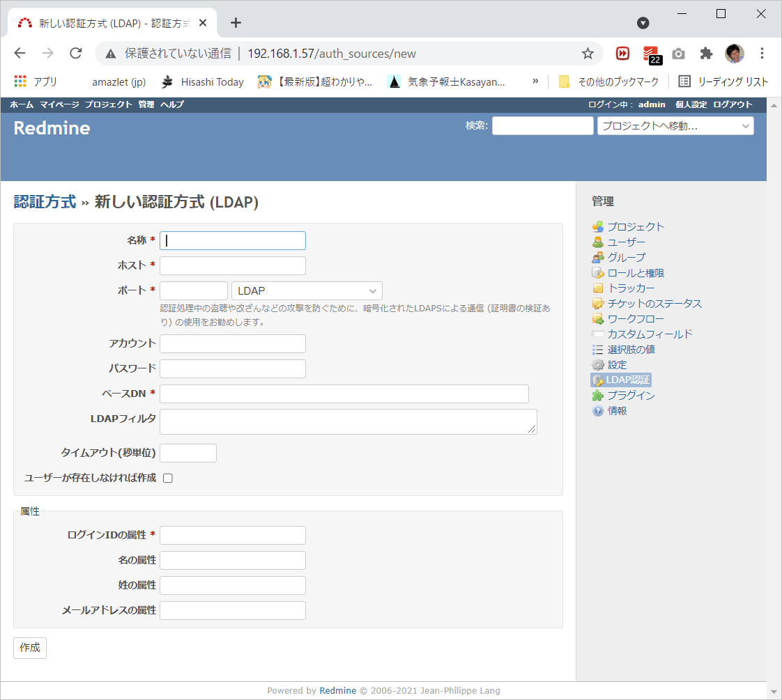The width and height of the screenshot is (782, 700).
Task: Click the Projects icon in admin sidebar
Action: 597,226
